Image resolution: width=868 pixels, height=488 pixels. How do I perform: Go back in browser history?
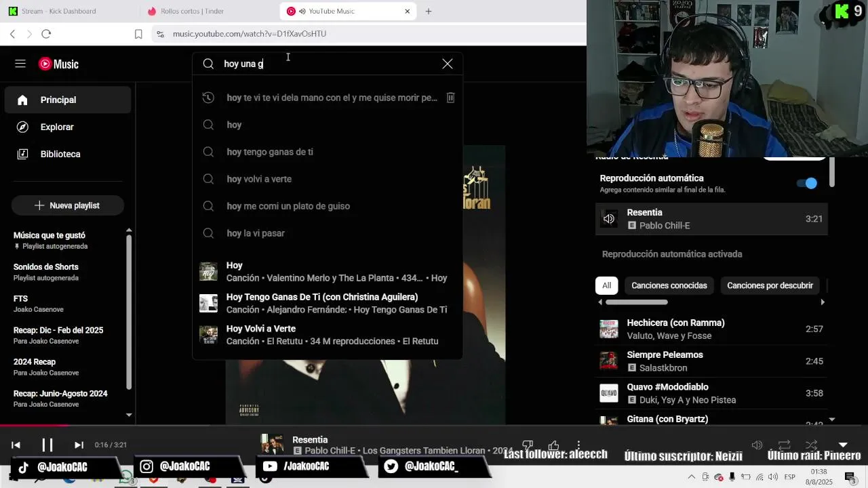[x=12, y=34]
